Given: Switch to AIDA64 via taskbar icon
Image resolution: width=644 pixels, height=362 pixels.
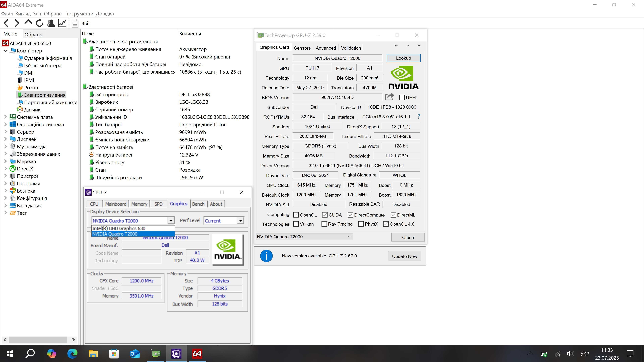Looking at the screenshot, I should click(197, 353).
